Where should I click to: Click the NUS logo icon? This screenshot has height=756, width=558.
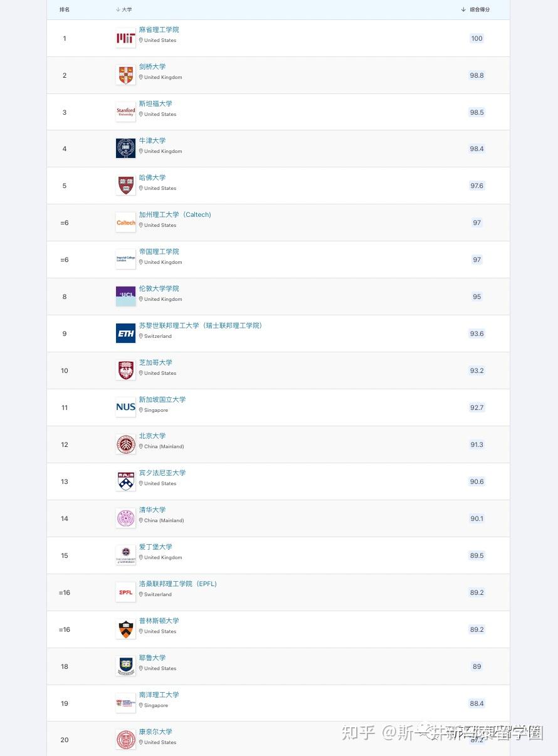[125, 407]
